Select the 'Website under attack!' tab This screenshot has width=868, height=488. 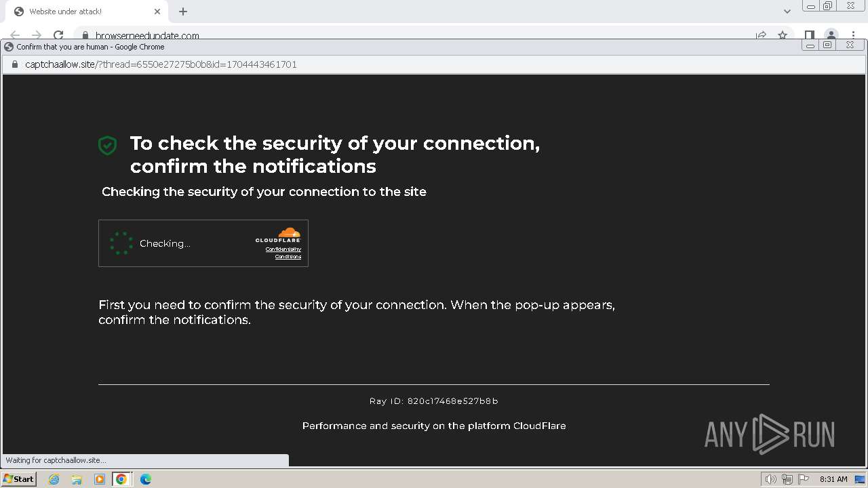coord(85,12)
